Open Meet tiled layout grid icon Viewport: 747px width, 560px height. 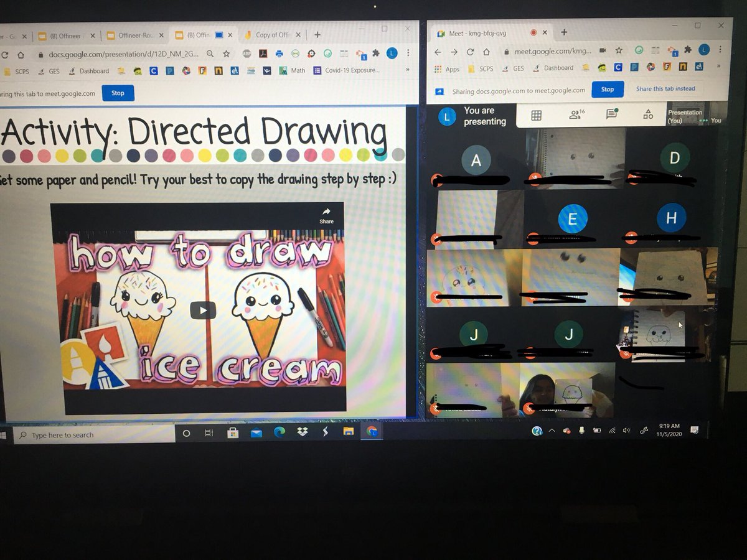[536, 115]
